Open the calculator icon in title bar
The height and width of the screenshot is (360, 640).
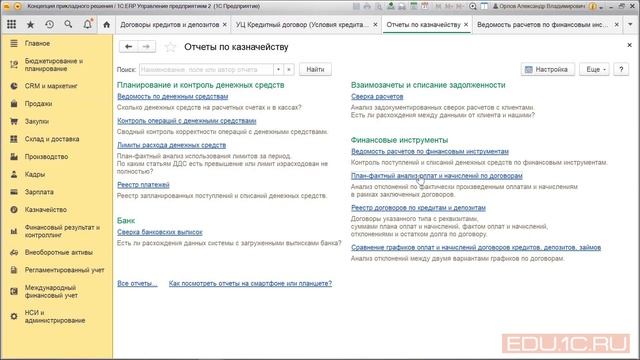[413, 6]
